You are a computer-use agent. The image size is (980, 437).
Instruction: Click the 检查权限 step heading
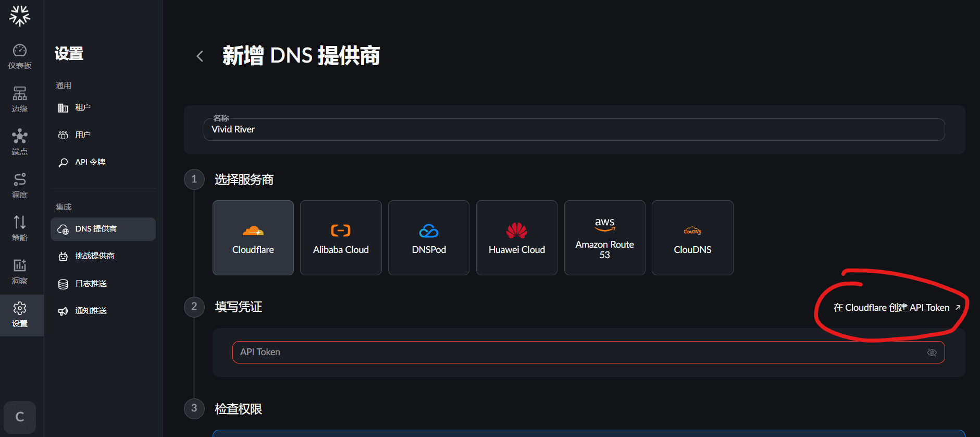(238, 409)
